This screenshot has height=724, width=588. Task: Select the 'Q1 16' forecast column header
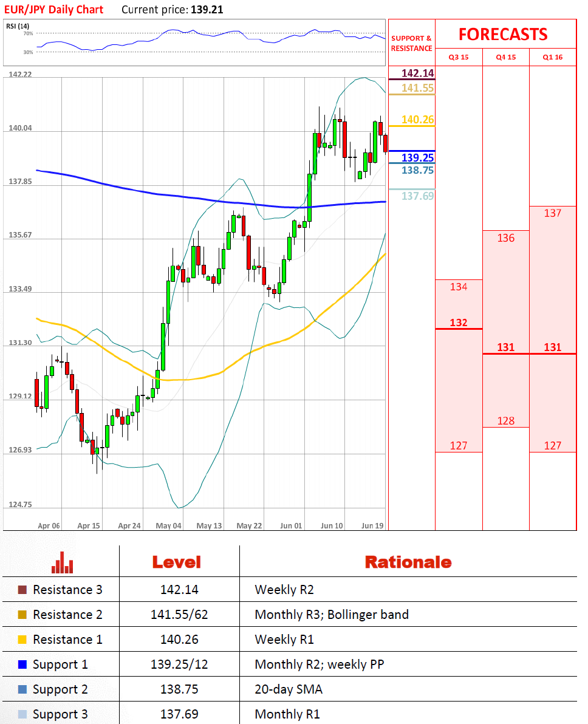(553, 57)
